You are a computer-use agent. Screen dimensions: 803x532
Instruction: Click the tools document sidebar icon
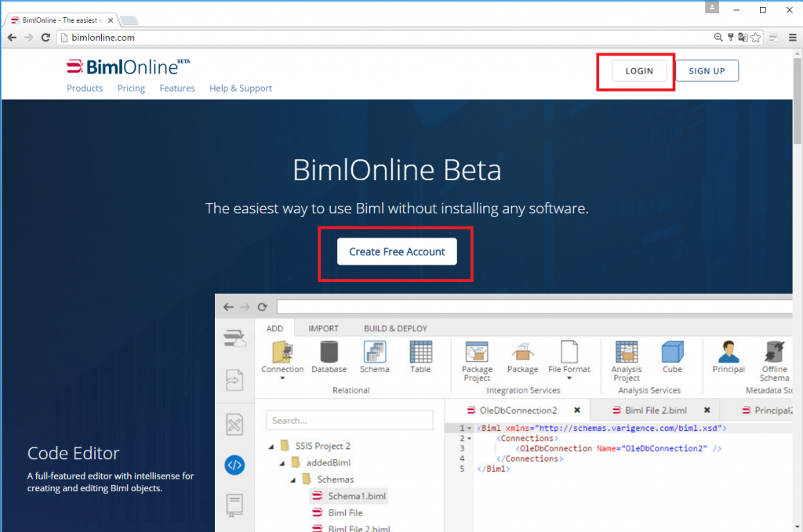pyautogui.click(x=234, y=424)
